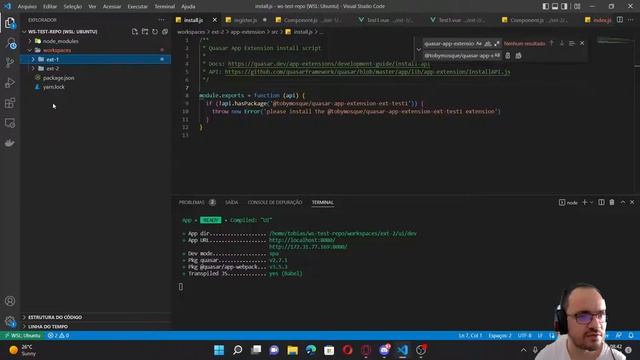This screenshot has width=640, height=360.
Task: Expand the ext-2 folder
Action: (x=33, y=69)
